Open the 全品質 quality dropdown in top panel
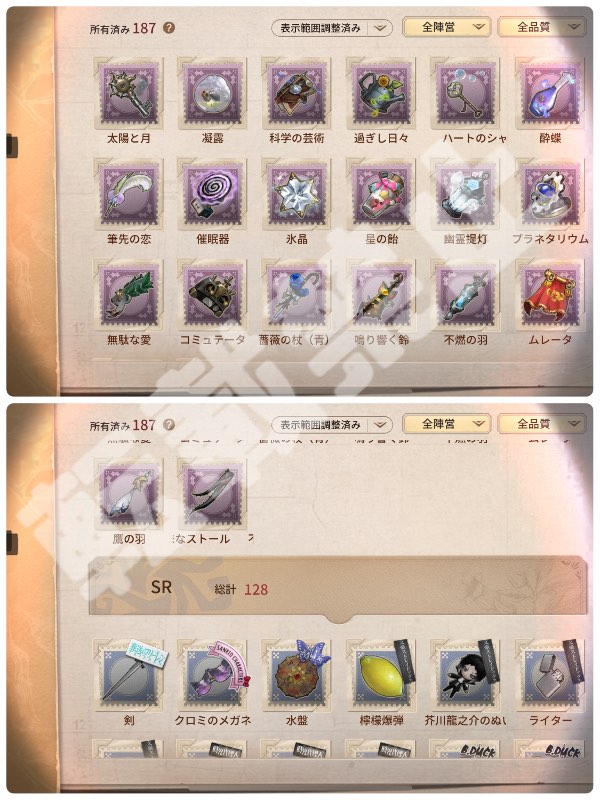 point(541,27)
